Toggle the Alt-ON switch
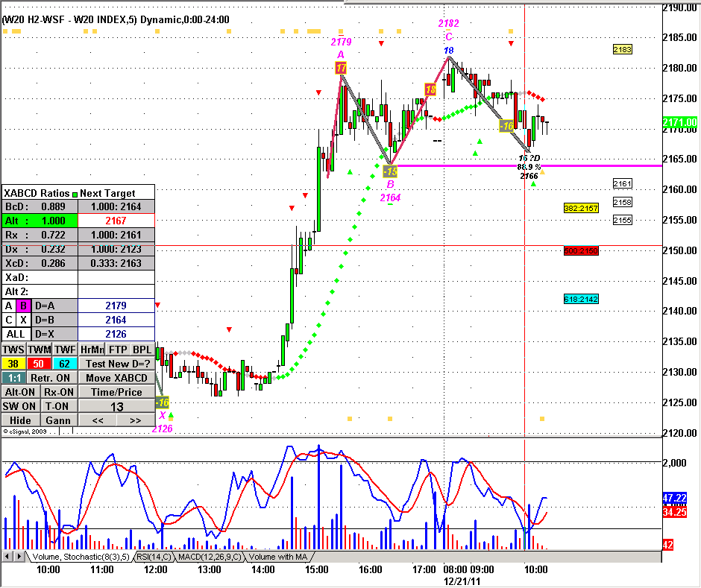Screen dimensions: 701x588 coord(20,391)
